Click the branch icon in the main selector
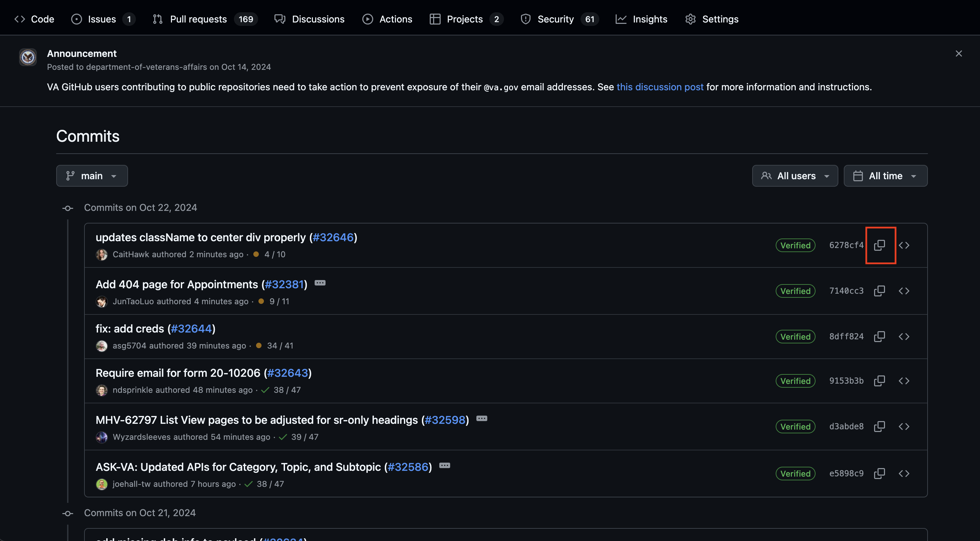Image resolution: width=980 pixels, height=541 pixels. 70,175
